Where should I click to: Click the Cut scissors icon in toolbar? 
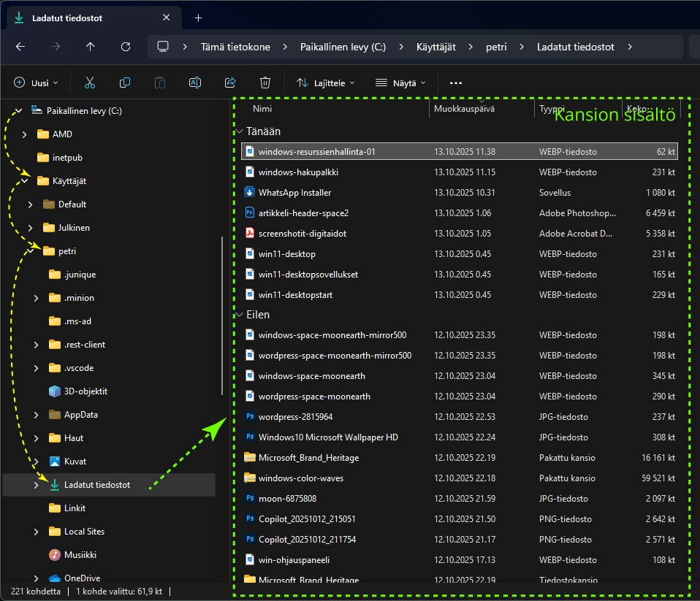click(90, 83)
